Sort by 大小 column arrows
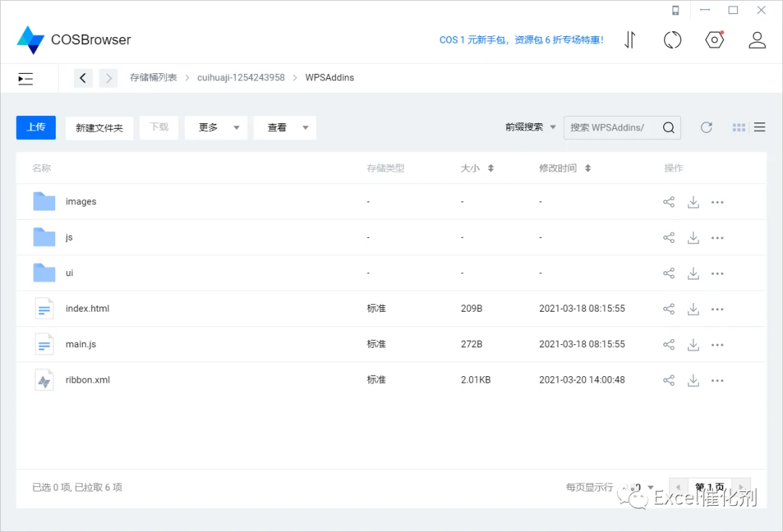This screenshot has width=783, height=532. coord(490,168)
